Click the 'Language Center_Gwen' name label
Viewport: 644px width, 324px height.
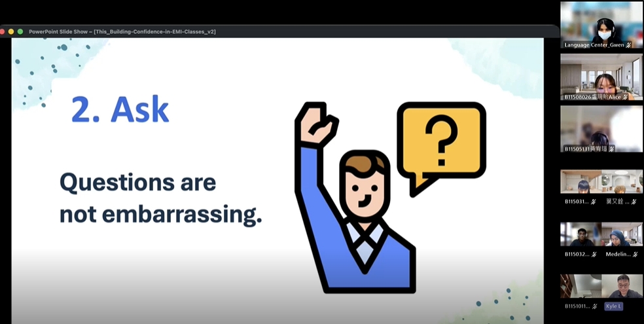point(594,45)
